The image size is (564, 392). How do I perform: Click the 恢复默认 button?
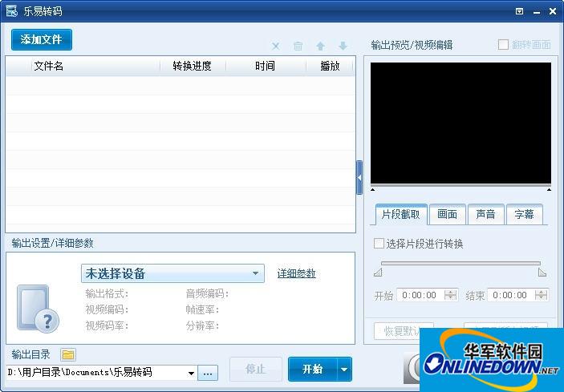(399, 331)
